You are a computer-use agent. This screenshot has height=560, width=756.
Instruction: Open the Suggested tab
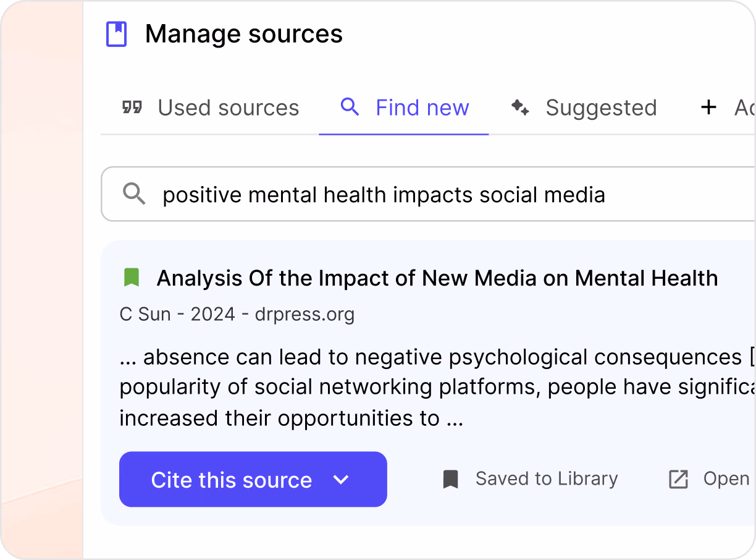pos(600,107)
